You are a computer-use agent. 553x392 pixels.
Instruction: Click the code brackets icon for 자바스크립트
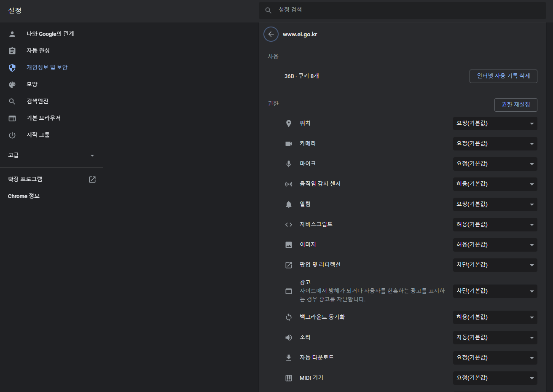[x=289, y=225]
